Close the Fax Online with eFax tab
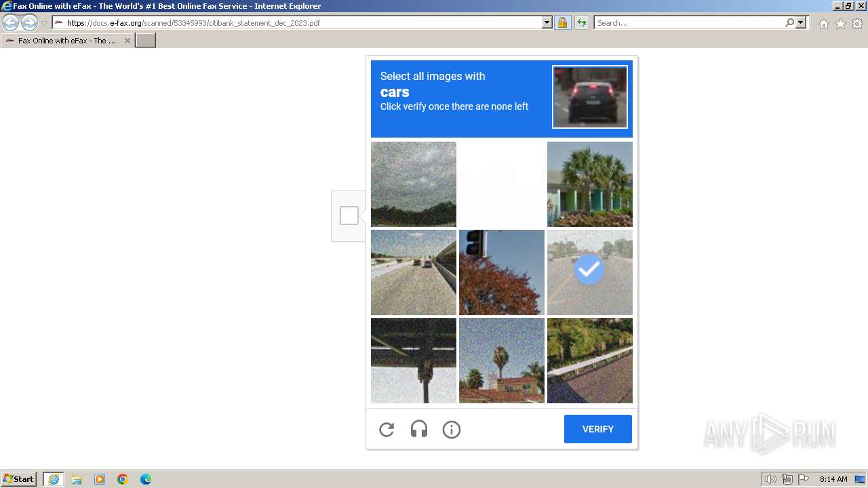Image resolution: width=868 pixels, height=488 pixels. [x=127, y=41]
